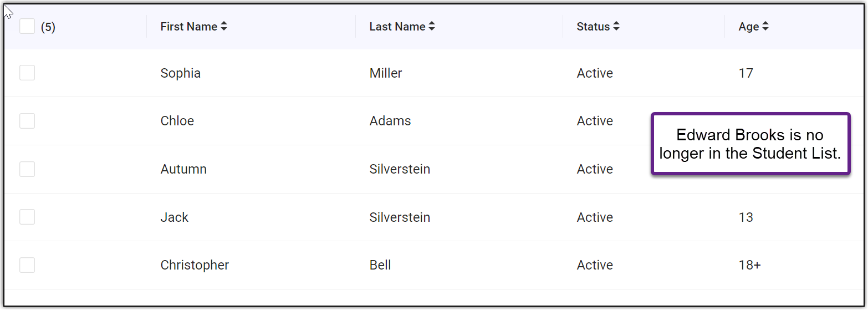Enable the checkbox for Jack Silverstein
Viewport: 868px width, 310px height.
(27, 217)
